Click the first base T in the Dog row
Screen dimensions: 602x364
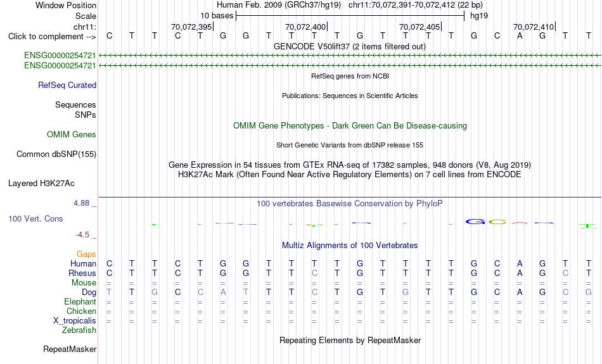(x=110, y=292)
